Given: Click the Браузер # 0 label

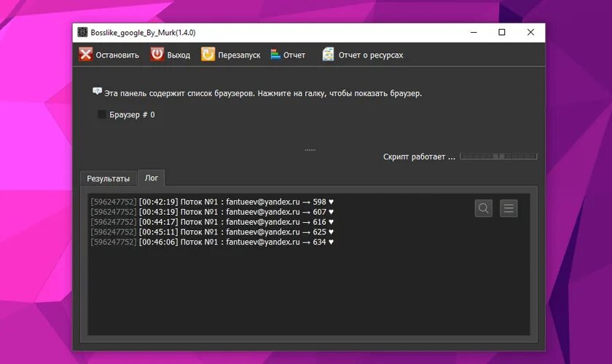Looking at the screenshot, I should [132, 115].
